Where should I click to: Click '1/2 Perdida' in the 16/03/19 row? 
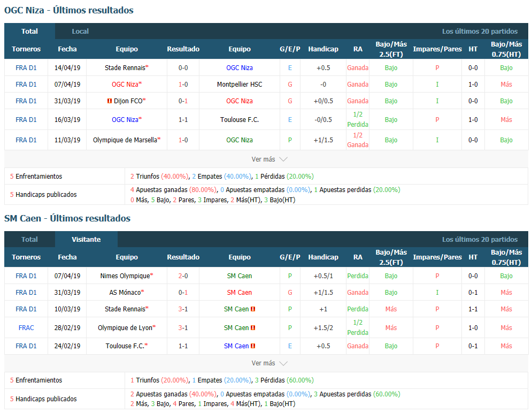(x=358, y=119)
